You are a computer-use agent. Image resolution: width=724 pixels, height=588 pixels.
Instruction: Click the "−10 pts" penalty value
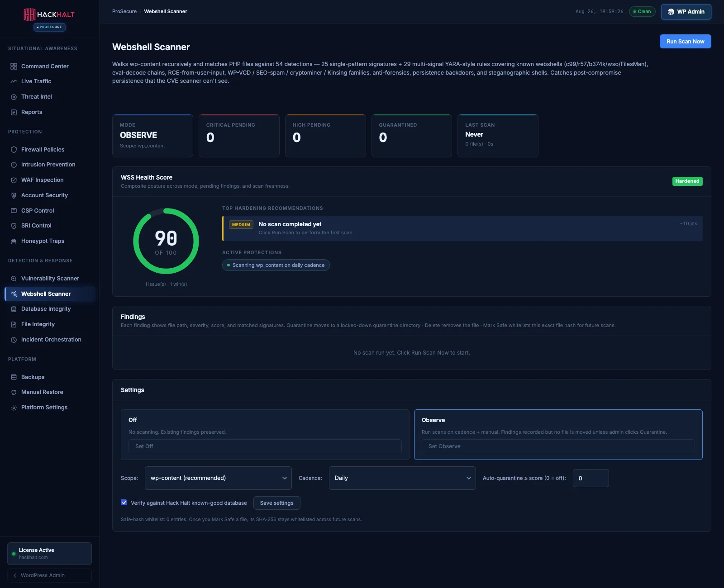tap(689, 224)
